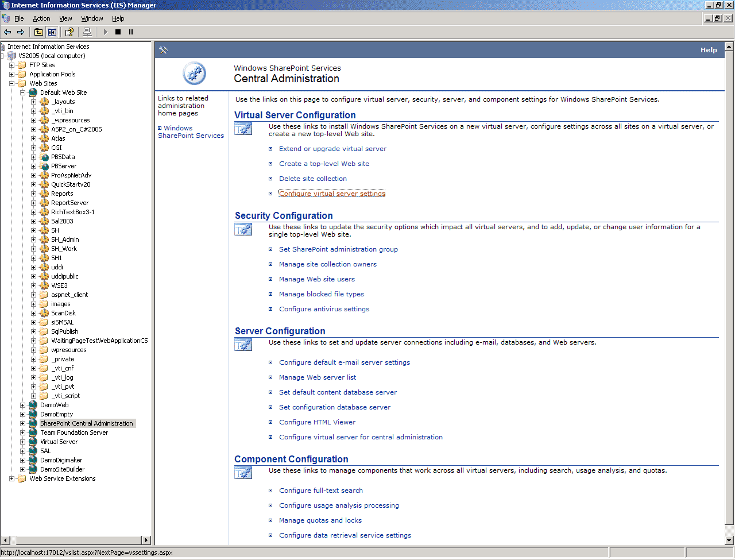
Task: Open the Manage quotas and locks link
Action: click(x=320, y=520)
